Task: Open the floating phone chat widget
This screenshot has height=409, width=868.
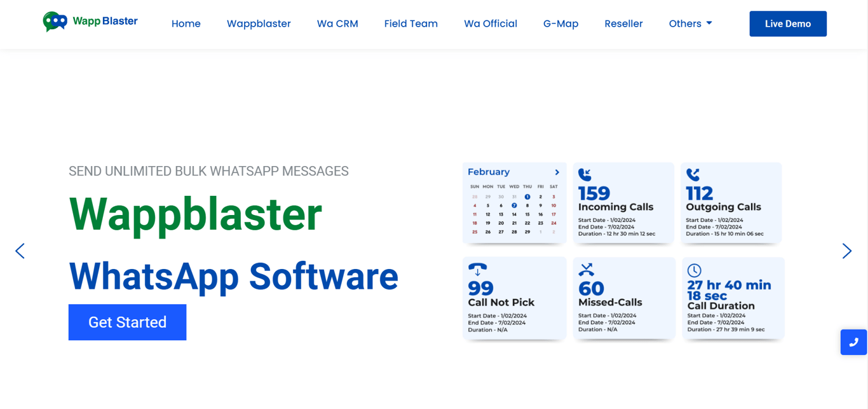Action: coord(853,342)
